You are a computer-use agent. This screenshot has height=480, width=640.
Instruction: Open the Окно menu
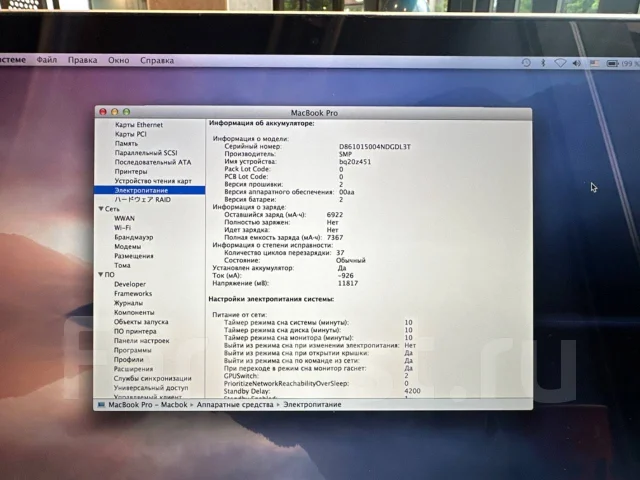(119, 60)
